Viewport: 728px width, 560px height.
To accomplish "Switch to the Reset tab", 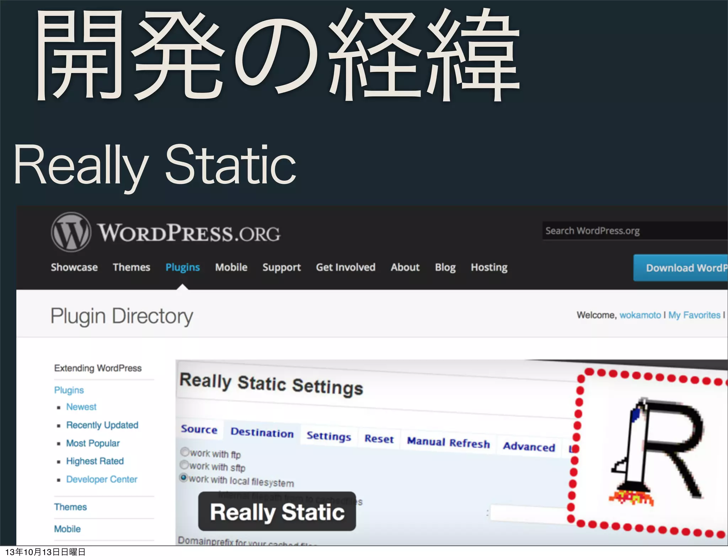I will [379, 439].
